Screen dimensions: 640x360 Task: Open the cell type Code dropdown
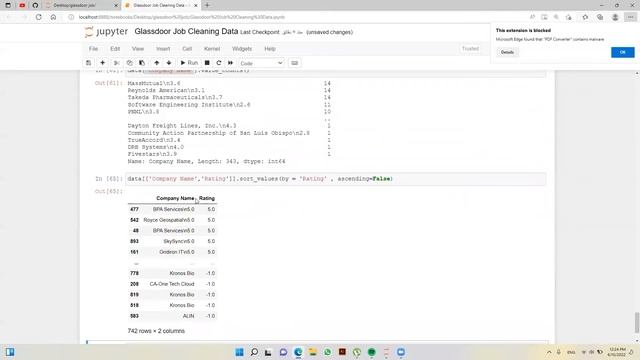pos(261,63)
